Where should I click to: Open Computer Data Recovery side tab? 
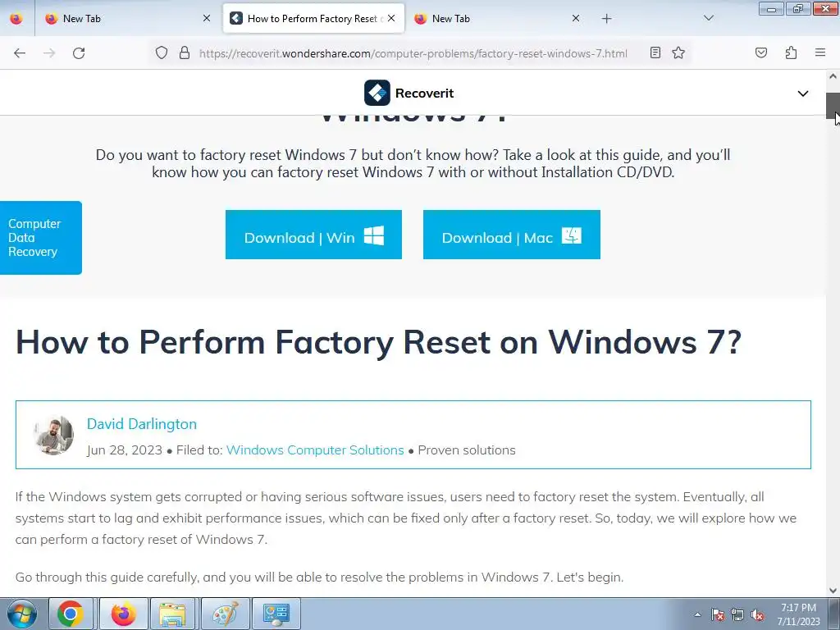coord(41,238)
